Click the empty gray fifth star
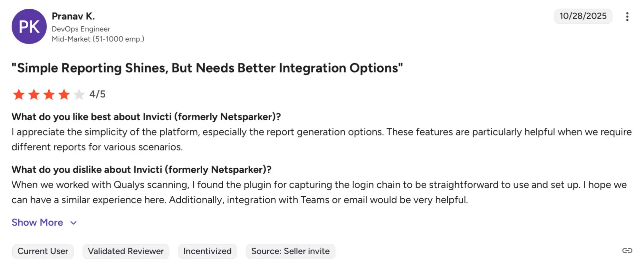The width and height of the screenshot is (644, 269). 79,95
